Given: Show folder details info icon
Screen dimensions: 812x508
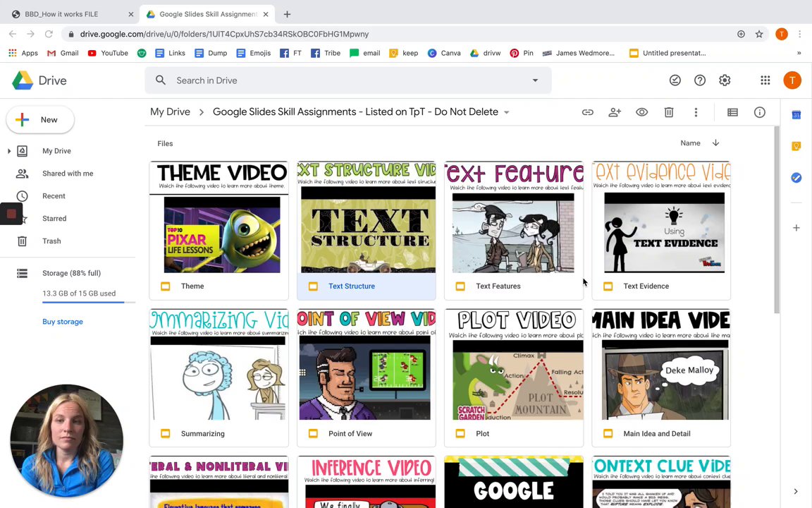Looking at the screenshot, I should tap(759, 112).
